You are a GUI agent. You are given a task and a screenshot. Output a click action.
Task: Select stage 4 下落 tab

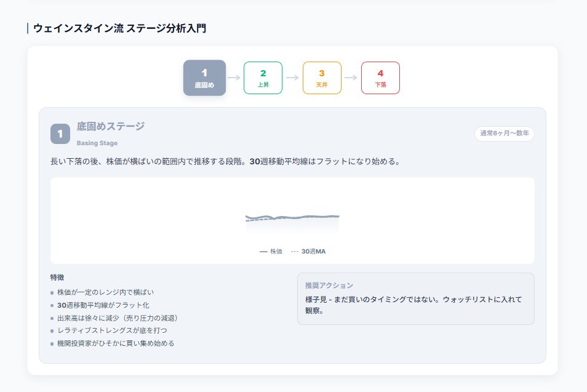coord(380,78)
